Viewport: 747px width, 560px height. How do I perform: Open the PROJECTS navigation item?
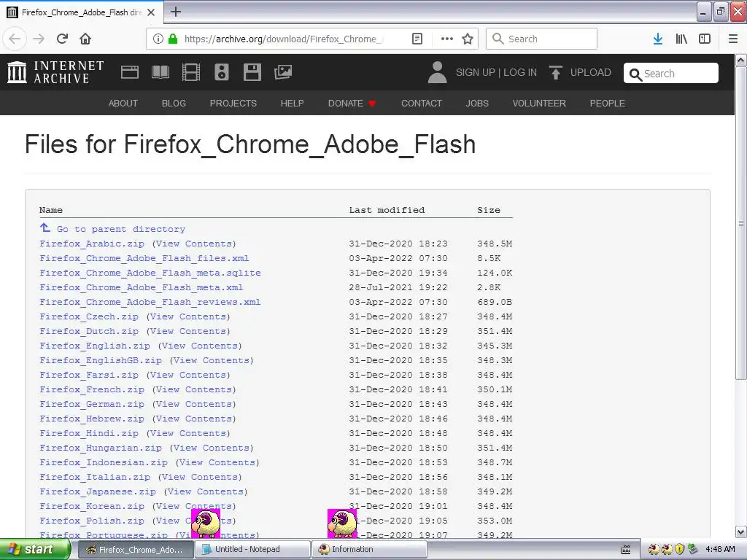tap(233, 104)
